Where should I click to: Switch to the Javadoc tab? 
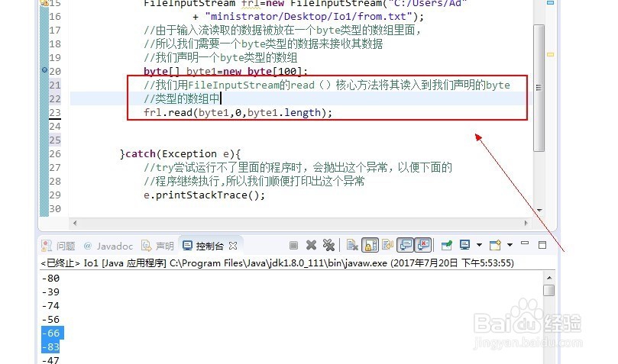108,246
